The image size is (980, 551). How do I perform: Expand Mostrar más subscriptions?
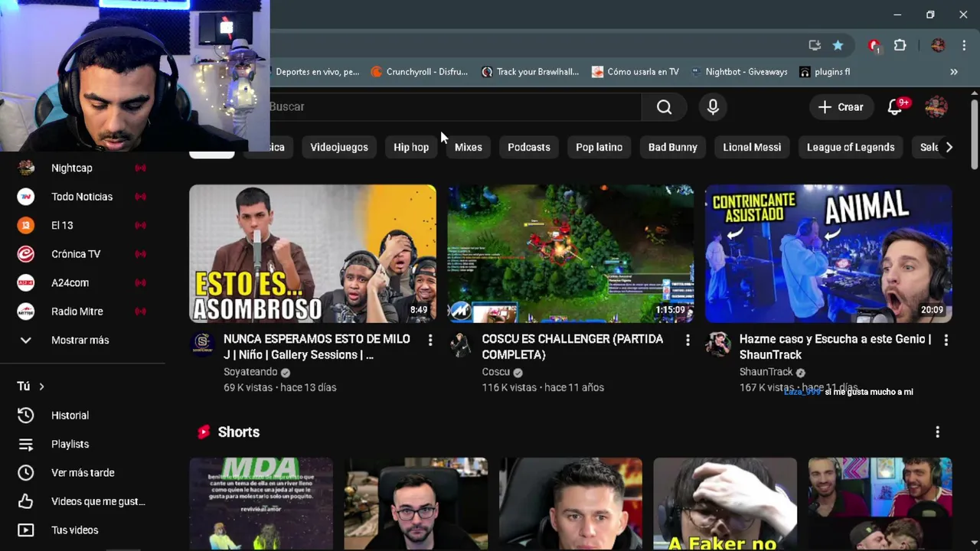tap(83, 340)
